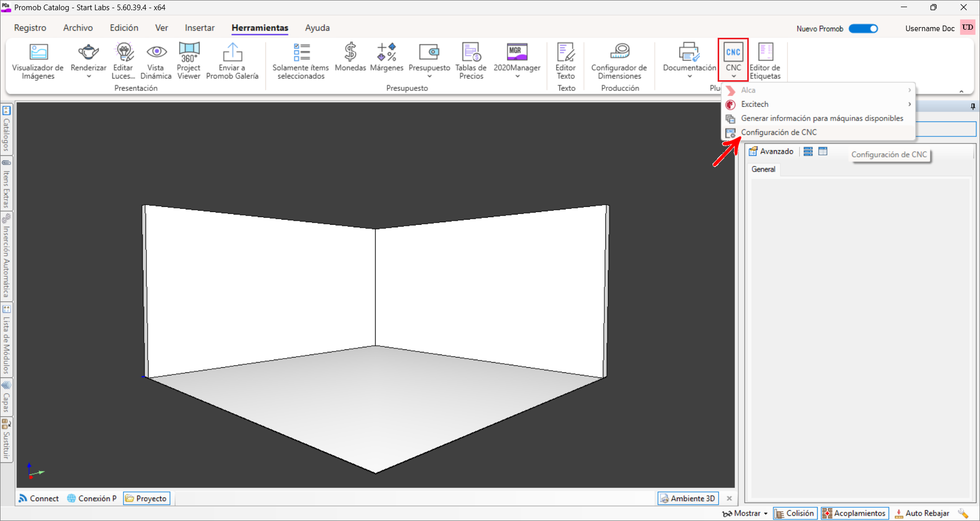Open Tablas de Precios
Screen dimensions: 980x521
coord(471,61)
